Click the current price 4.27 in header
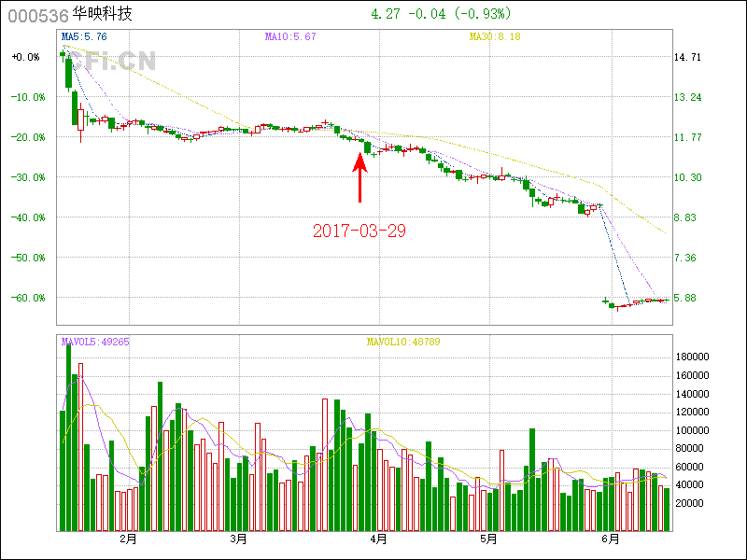Viewport: 747px width, 560px height. point(386,14)
